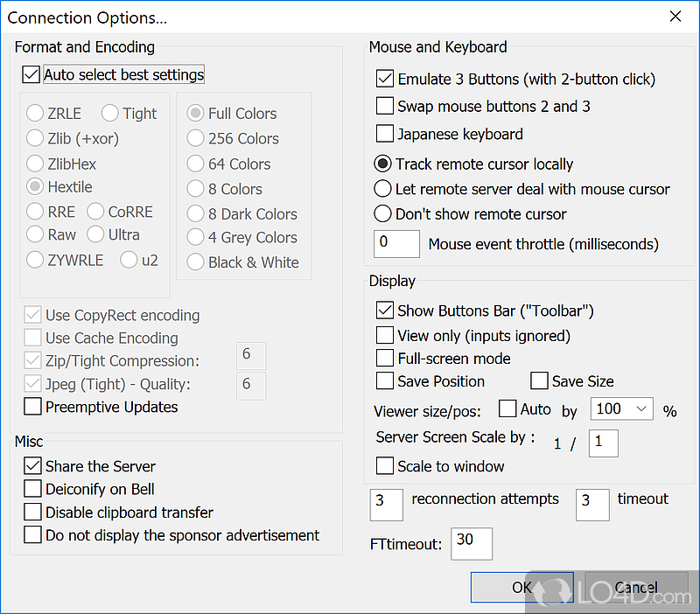Enable View only (inputs ignored)
The width and height of the screenshot is (700, 614).
(384, 335)
